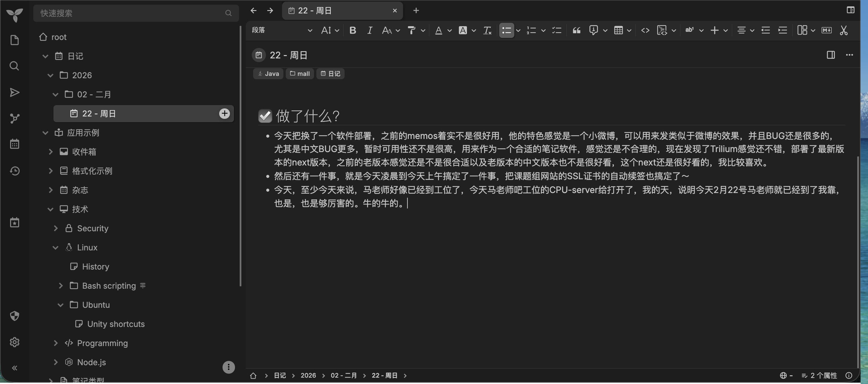
Task: Insert a block quote
Action: (577, 30)
